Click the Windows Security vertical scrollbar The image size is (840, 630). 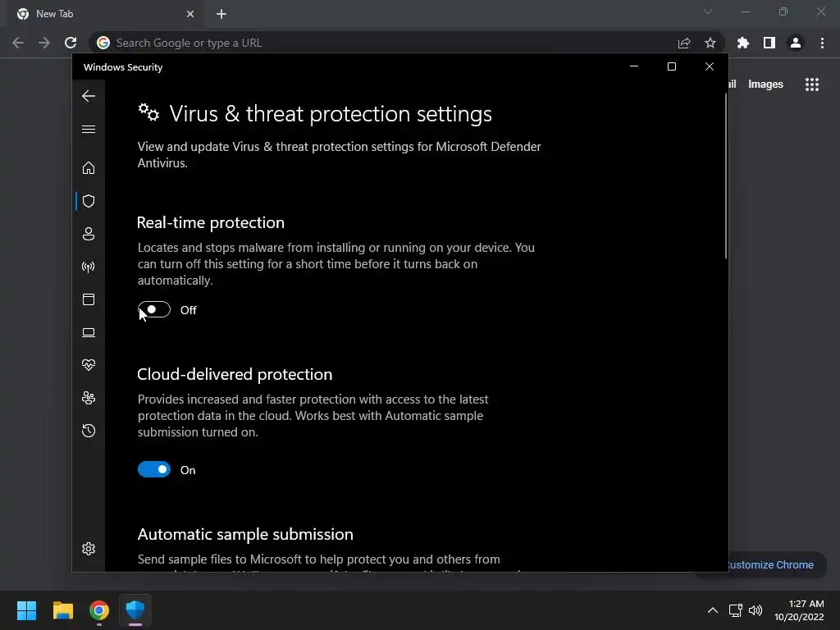coord(726,177)
